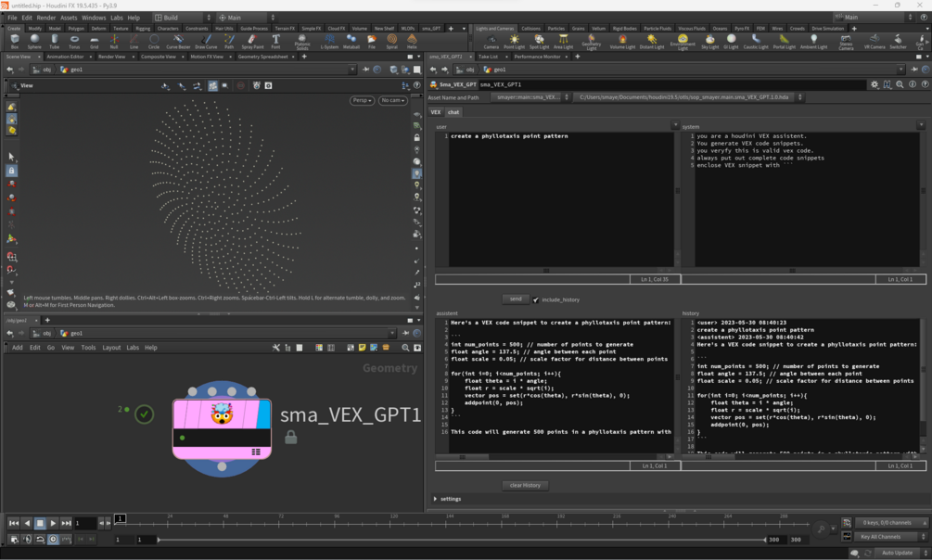Click frame 1 marker on timeline
The image size is (932, 560).
[120, 518]
